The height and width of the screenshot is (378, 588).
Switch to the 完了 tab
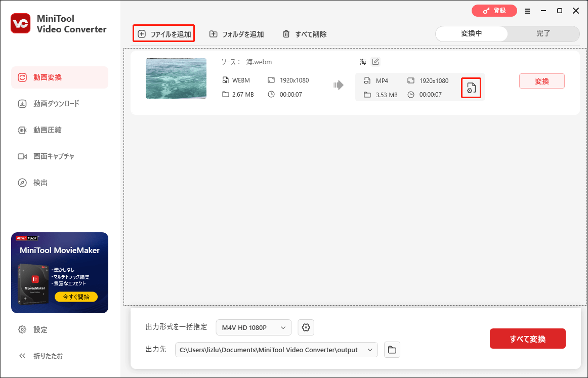coord(543,34)
